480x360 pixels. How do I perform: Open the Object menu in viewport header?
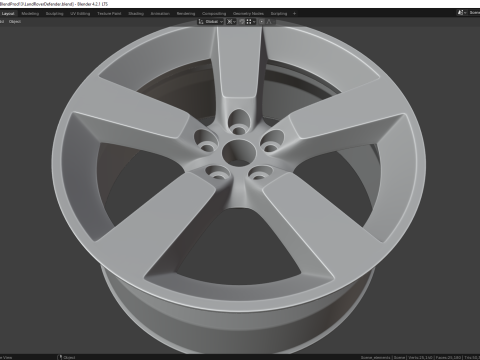(x=15, y=22)
